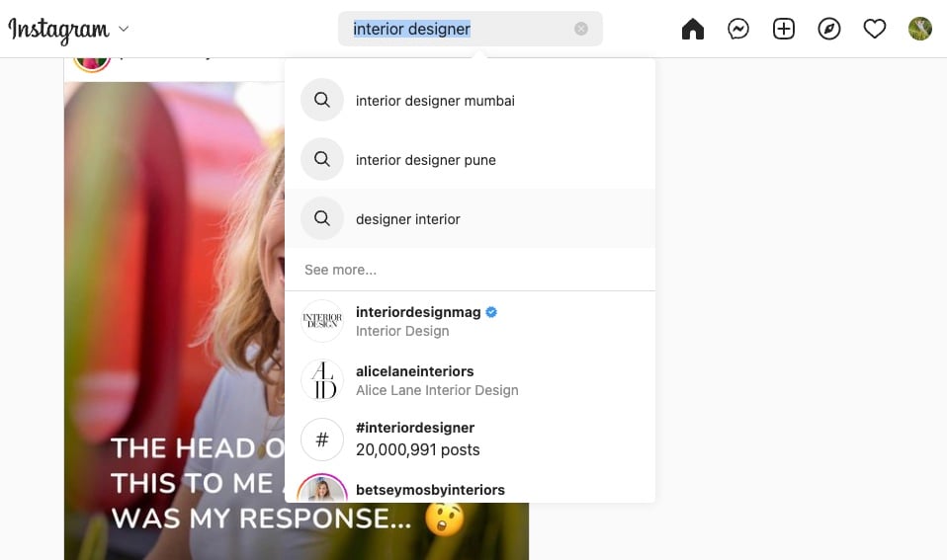The height and width of the screenshot is (560, 947).
Task: Click the betseymosbyinteriors story-ring avatar
Action: (322, 490)
